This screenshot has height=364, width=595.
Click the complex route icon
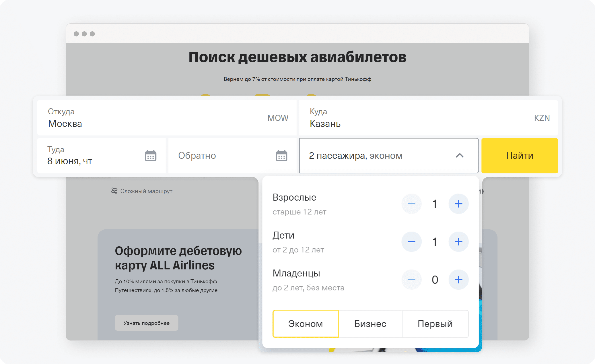(x=114, y=191)
